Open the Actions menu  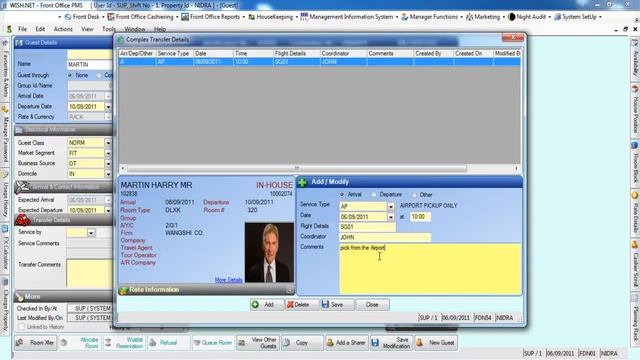(63, 29)
